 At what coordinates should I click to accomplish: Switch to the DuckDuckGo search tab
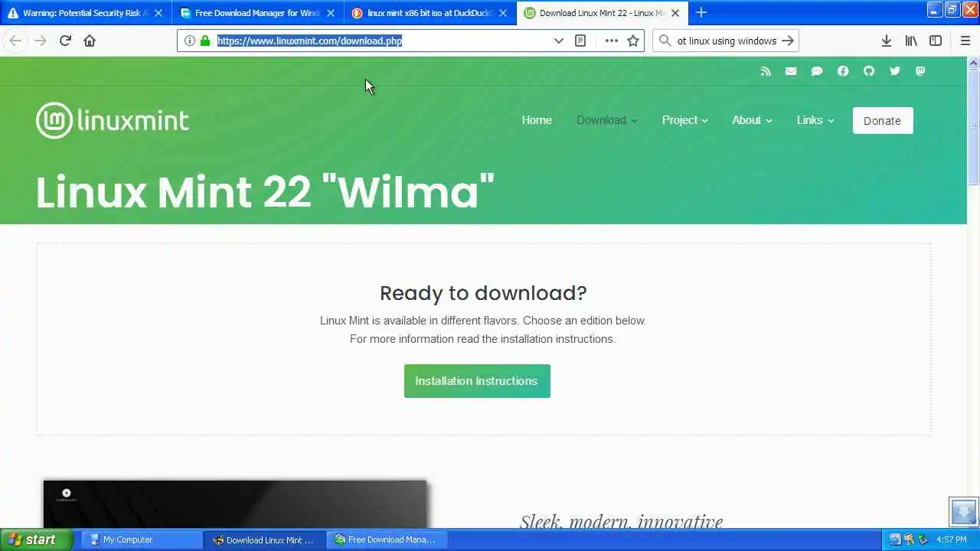[x=430, y=12]
